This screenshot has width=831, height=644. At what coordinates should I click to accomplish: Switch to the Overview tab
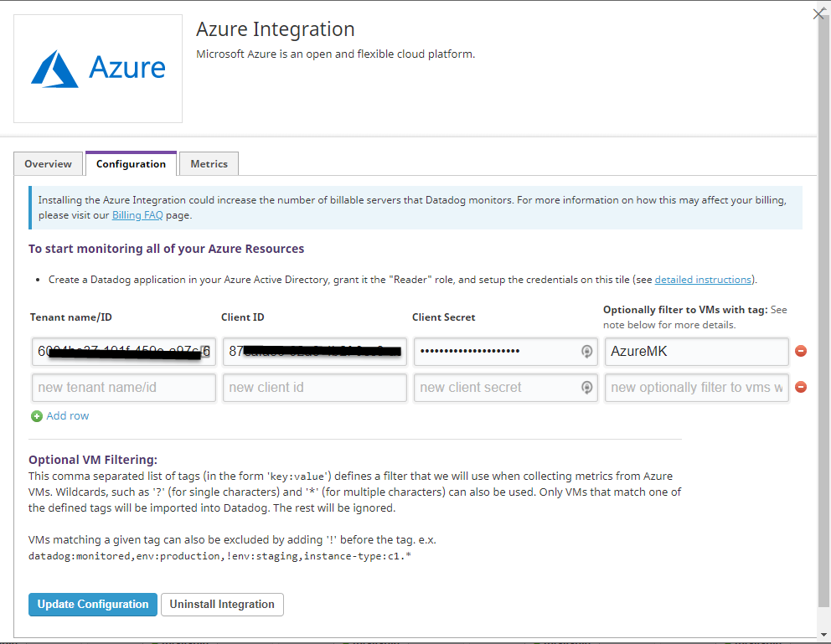point(49,163)
